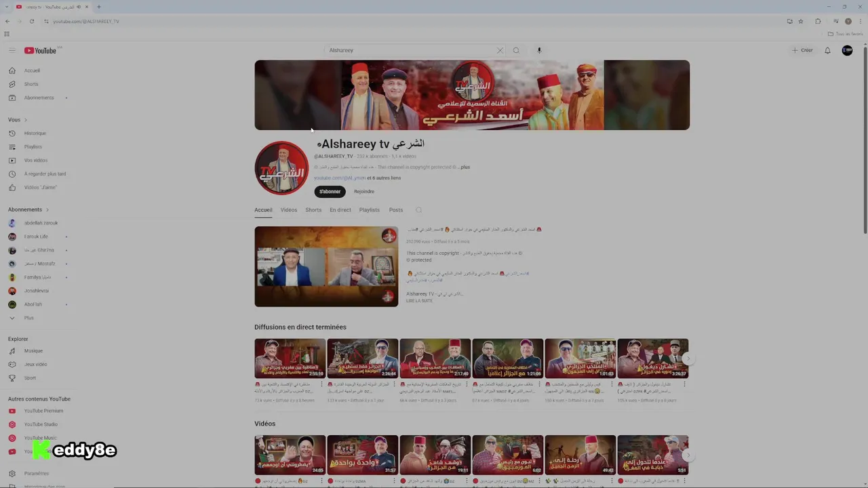This screenshot has width=868, height=488.
Task: Open live stream thumbnail lasting 1:21:06
Action: click(508, 359)
